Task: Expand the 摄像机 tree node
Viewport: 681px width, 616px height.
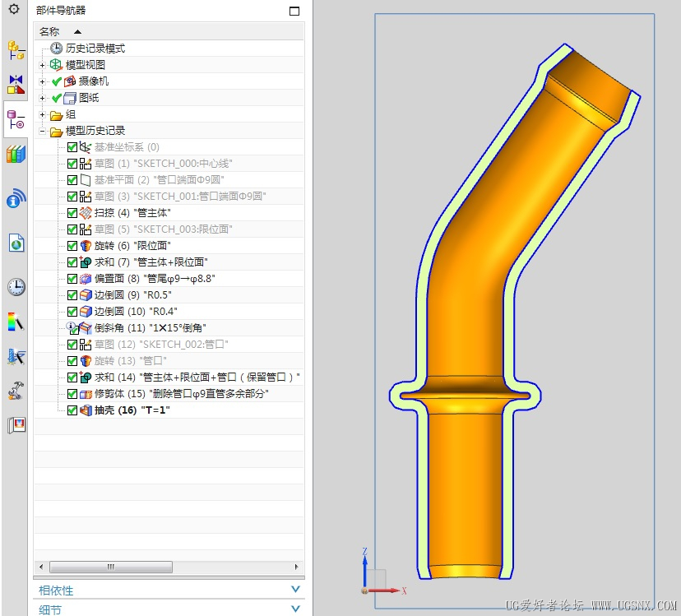Action: tap(42, 81)
